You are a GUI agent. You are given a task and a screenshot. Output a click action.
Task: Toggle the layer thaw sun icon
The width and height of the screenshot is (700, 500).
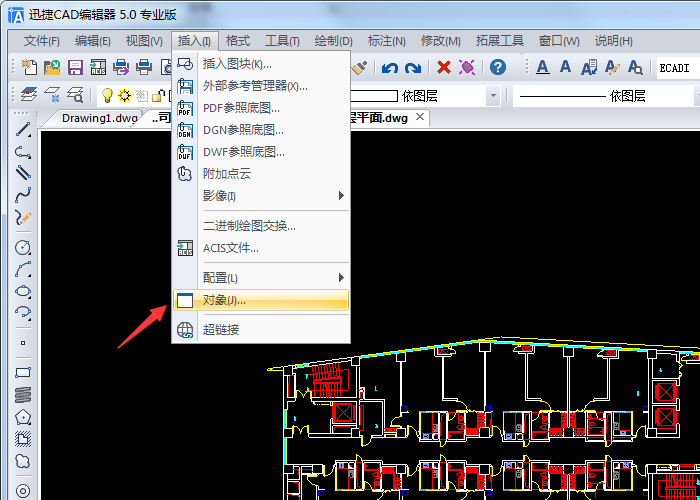[124, 95]
